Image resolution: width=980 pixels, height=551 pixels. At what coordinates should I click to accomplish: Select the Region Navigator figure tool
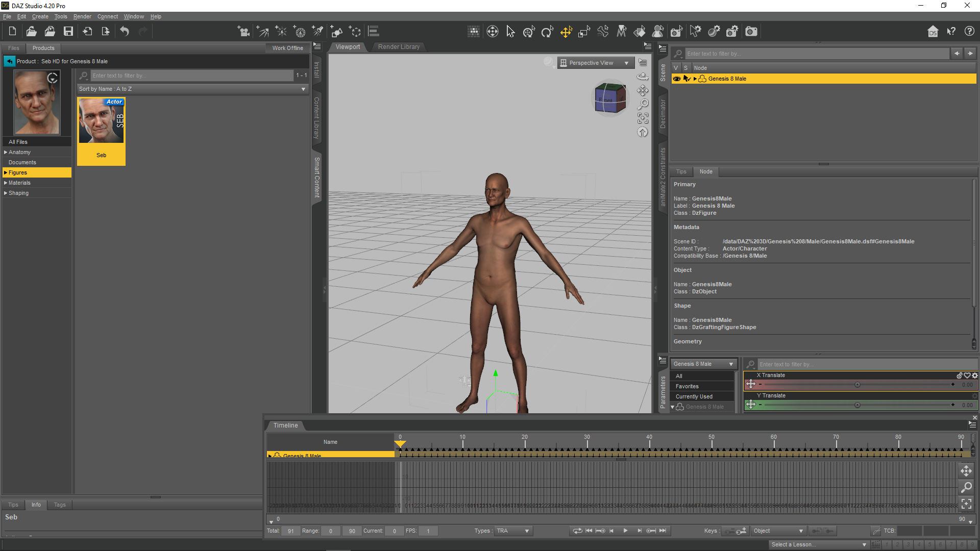click(x=658, y=32)
